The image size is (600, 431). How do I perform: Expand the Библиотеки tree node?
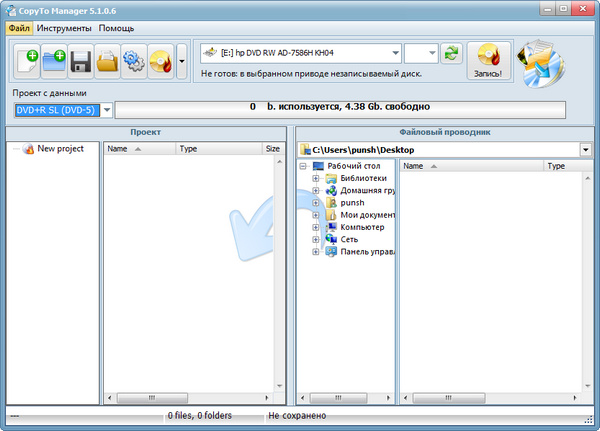[x=316, y=179]
